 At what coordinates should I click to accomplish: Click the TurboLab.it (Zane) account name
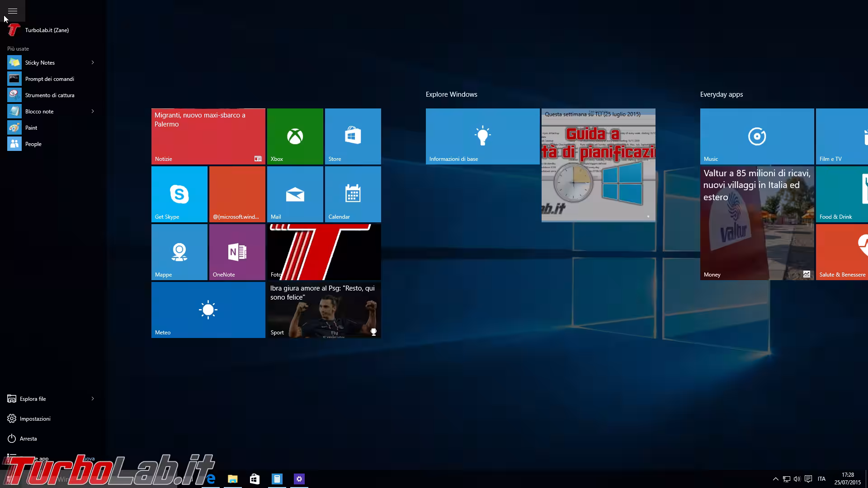(x=47, y=30)
